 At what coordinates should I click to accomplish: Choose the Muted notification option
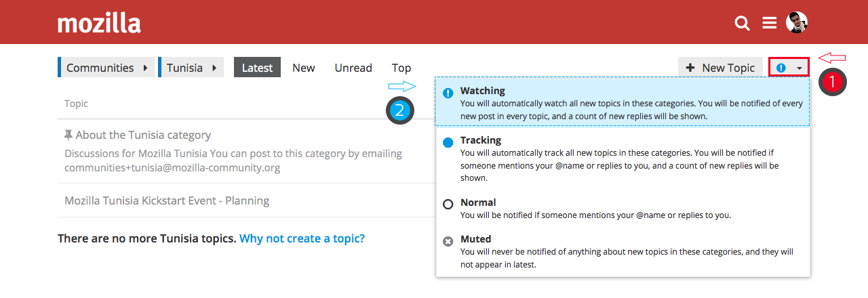tap(475, 239)
